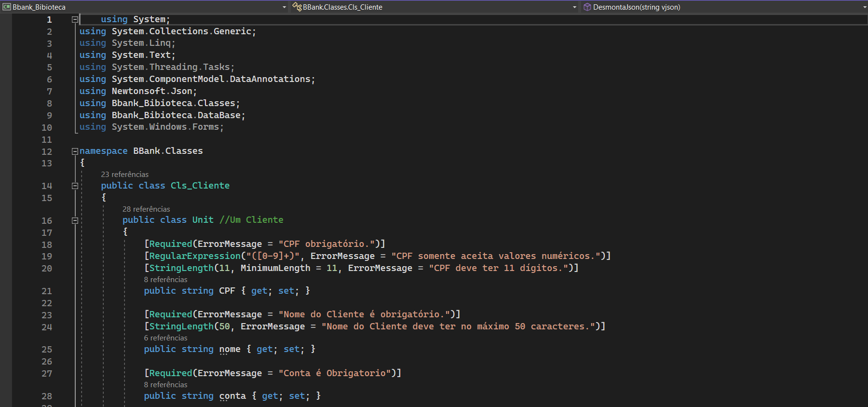Click 'MinimumLength' in the StringLength attribute
The width and height of the screenshot is (868, 407).
pyautogui.click(x=275, y=268)
